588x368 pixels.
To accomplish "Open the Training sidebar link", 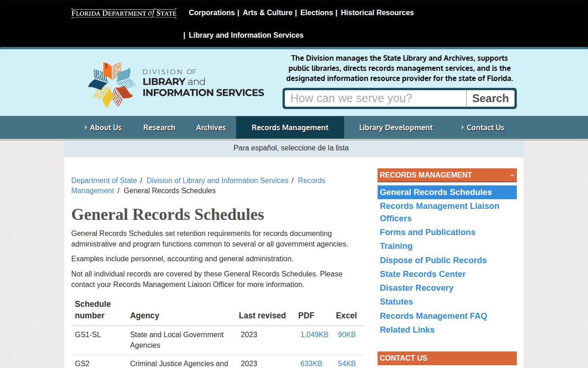I will point(396,246).
